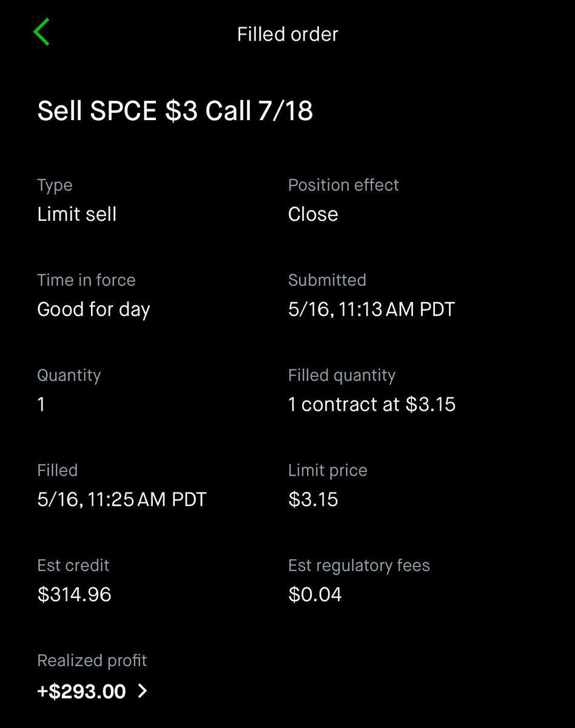Tap the Filled order page title

pos(287,34)
